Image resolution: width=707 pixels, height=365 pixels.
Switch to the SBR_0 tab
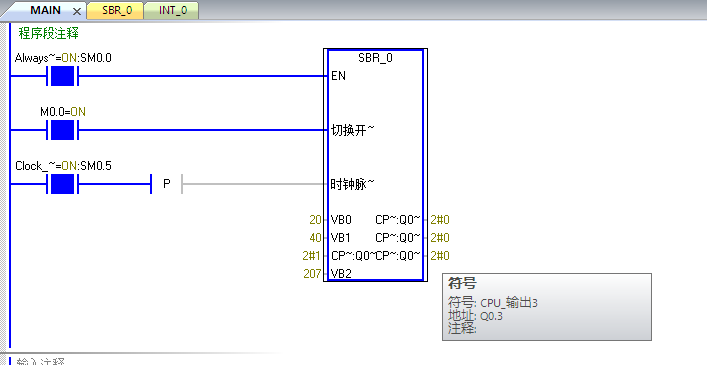coord(117,10)
